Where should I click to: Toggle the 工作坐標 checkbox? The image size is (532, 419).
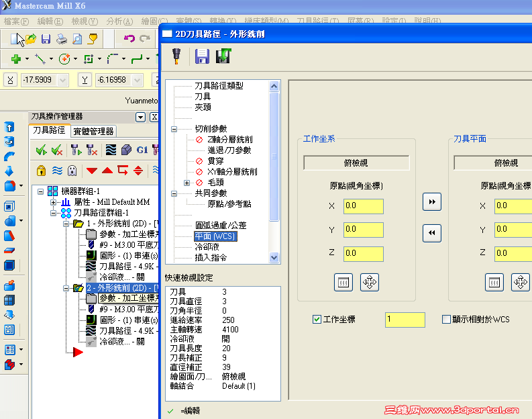[x=317, y=319]
